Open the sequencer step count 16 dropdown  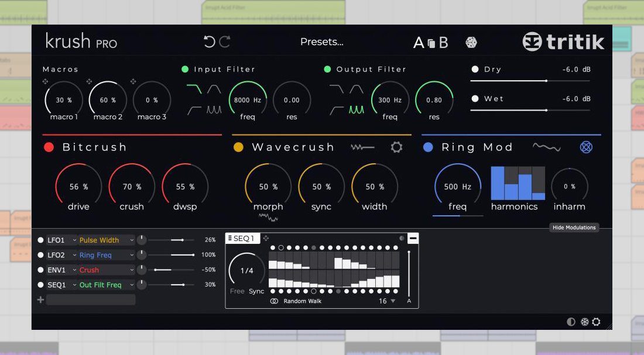387,301
